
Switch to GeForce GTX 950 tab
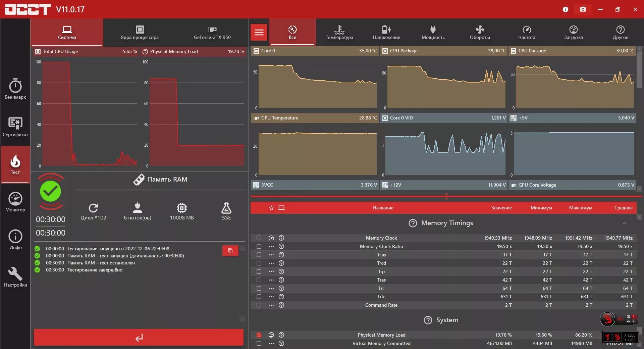point(212,33)
